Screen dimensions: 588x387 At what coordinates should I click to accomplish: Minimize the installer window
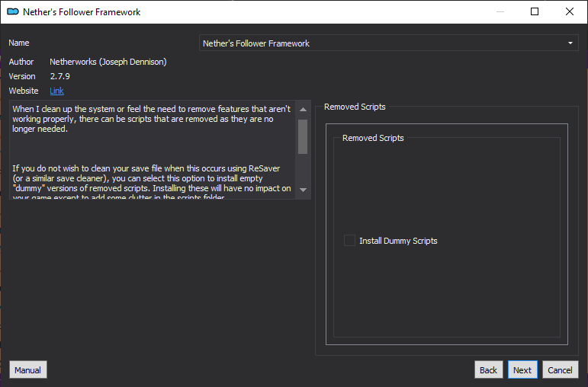(x=500, y=11)
